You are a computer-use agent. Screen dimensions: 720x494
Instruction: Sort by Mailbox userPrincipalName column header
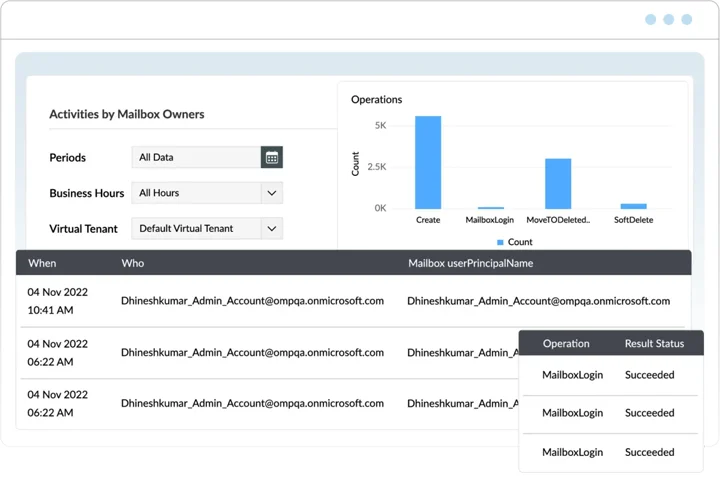coord(471,263)
